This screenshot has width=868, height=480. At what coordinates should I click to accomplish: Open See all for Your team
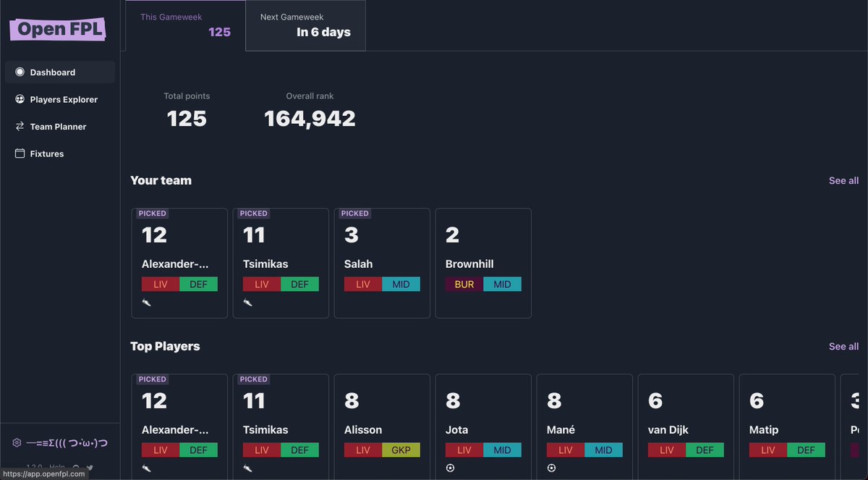843,180
